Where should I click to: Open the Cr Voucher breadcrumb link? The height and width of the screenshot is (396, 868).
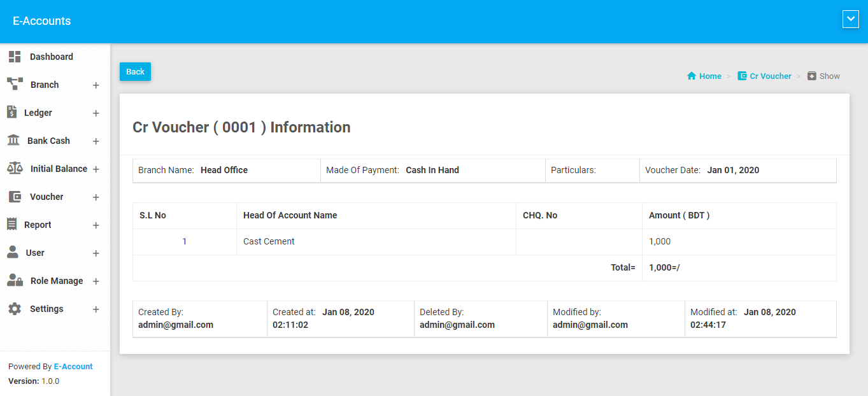[770, 76]
